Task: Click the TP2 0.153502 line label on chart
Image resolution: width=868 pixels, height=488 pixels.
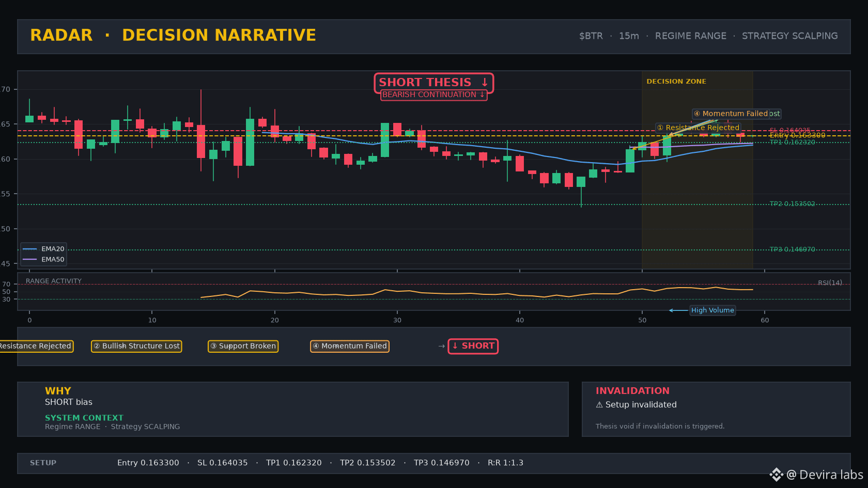Action: 793,204
